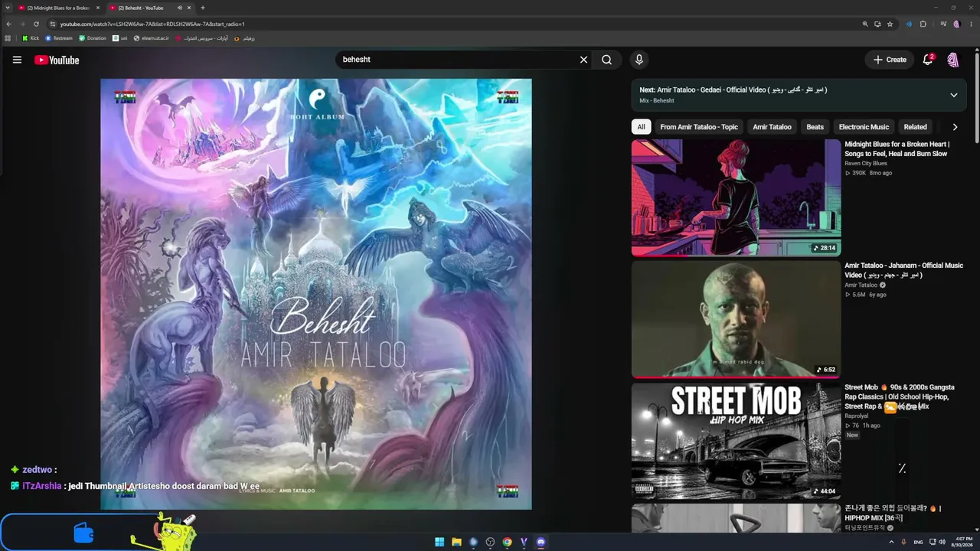Open the Midnight Blues video thumbnail
Screen dimensions: 980x551
pos(736,197)
